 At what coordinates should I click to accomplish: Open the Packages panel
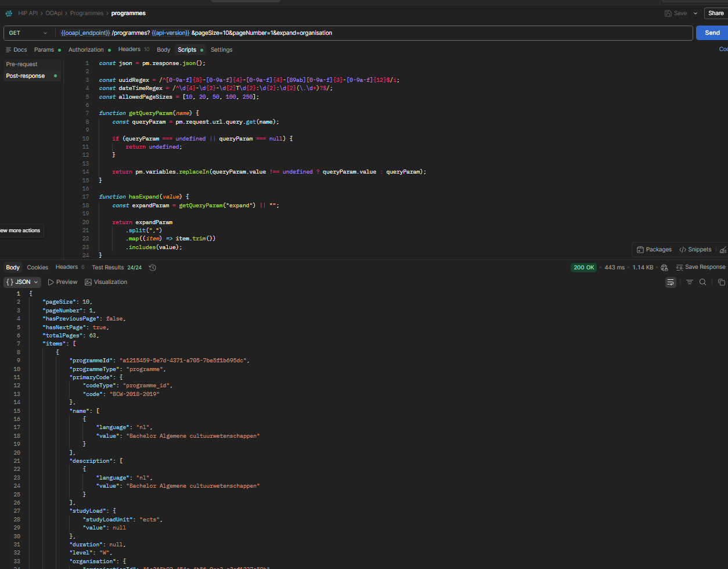click(654, 250)
